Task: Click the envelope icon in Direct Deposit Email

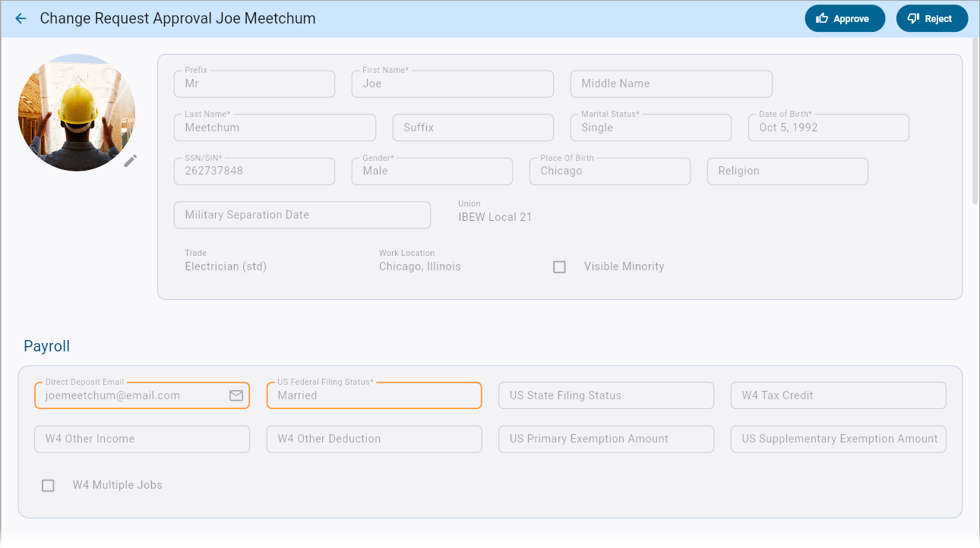Action: [x=236, y=395]
